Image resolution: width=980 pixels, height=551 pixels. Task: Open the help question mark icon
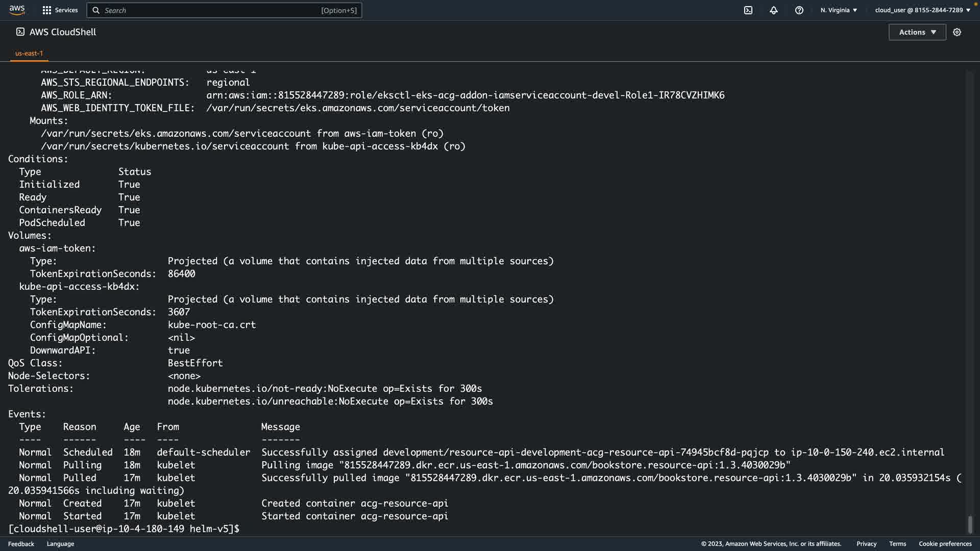point(799,10)
